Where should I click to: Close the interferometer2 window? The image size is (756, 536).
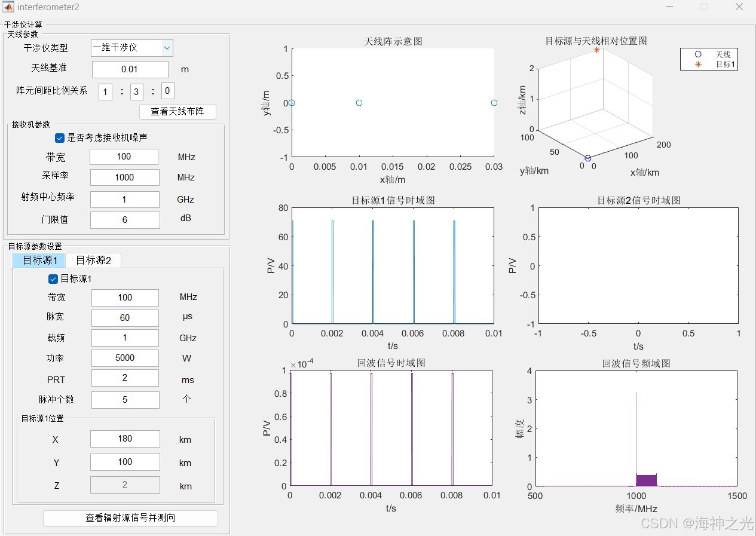(739, 7)
